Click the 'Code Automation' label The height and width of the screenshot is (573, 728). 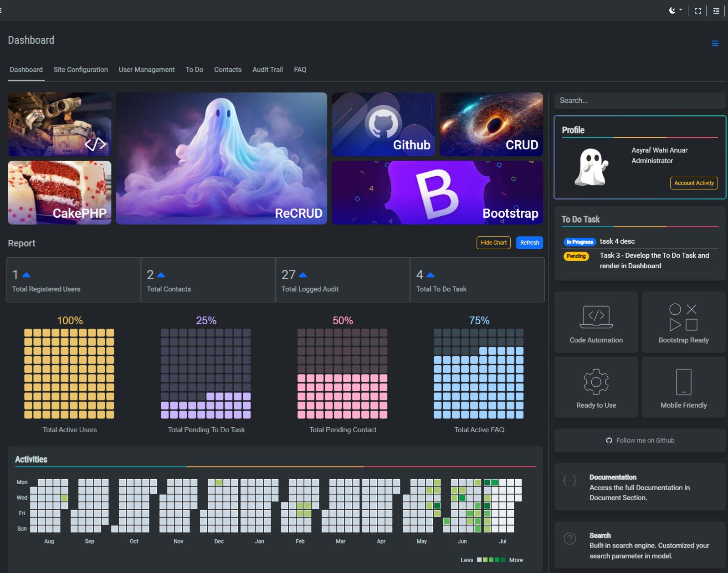(596, 340)
